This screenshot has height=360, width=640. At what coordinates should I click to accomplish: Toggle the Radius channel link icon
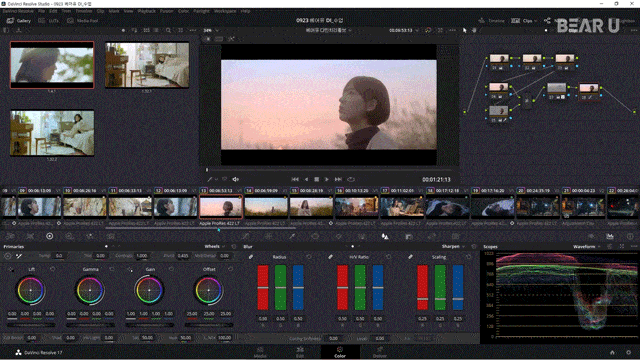(x=251, y=257)
